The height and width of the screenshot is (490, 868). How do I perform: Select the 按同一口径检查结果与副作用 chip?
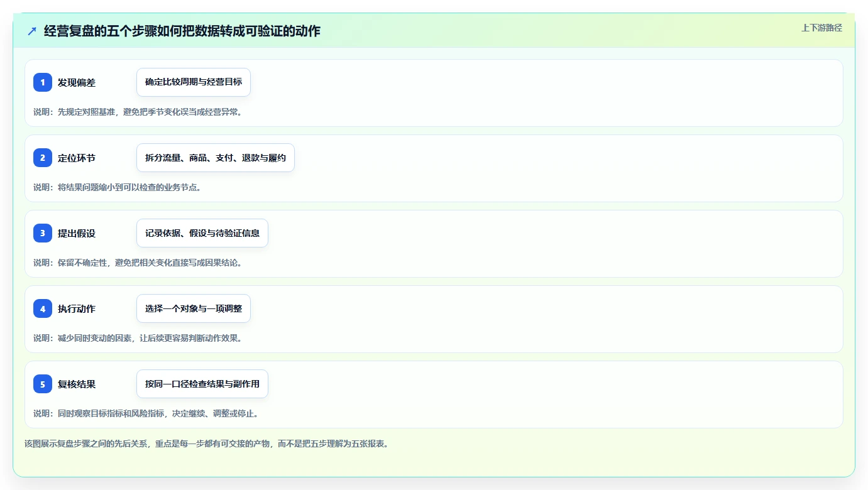pyautogui.click(x=202, y=384)
